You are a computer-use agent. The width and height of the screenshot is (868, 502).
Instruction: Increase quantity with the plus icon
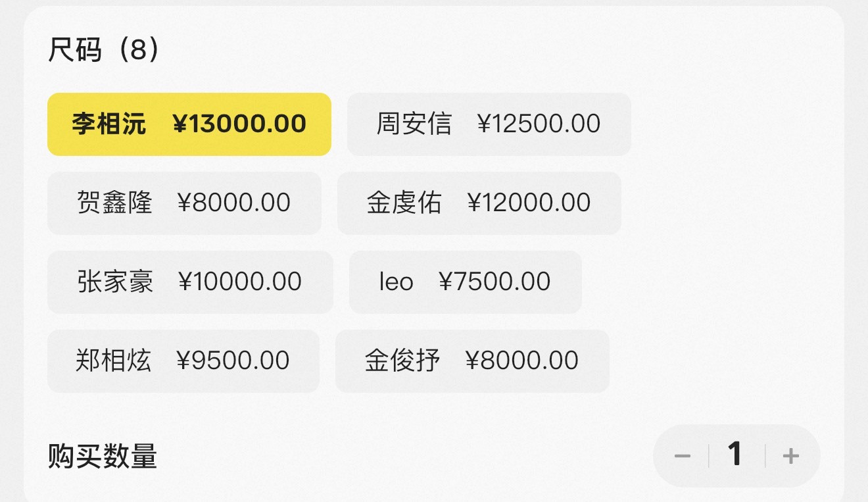(791, 456)
